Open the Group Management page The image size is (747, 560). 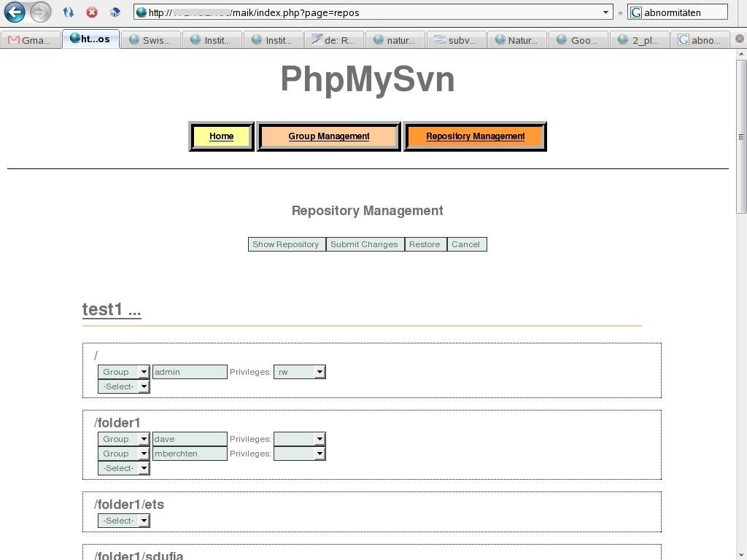328,136
